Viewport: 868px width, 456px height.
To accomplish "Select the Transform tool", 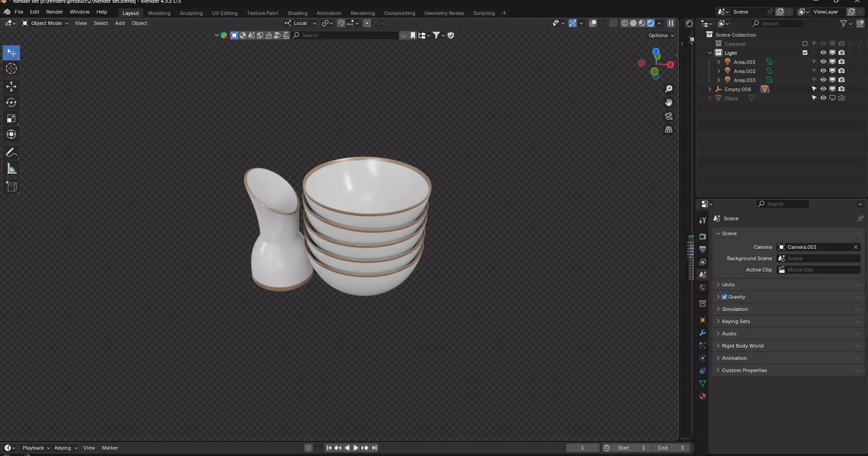I will pyautogui.click(x=11, y=135).
